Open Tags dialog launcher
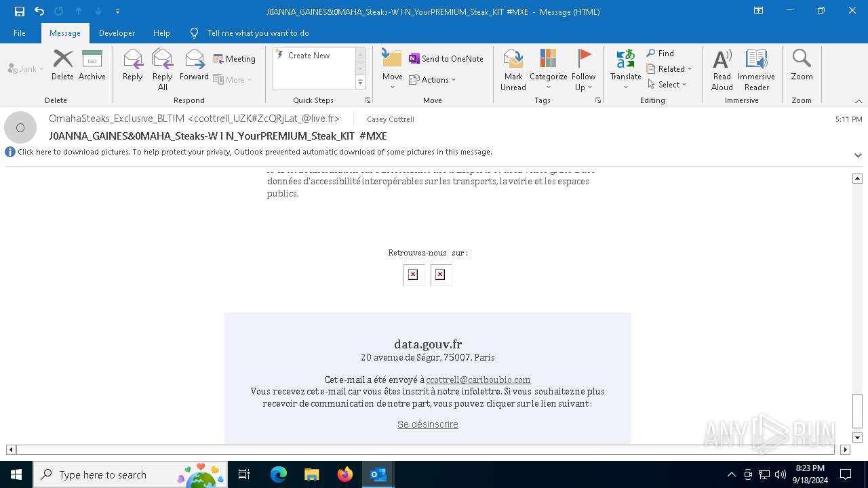 click(x=598, y=100)
